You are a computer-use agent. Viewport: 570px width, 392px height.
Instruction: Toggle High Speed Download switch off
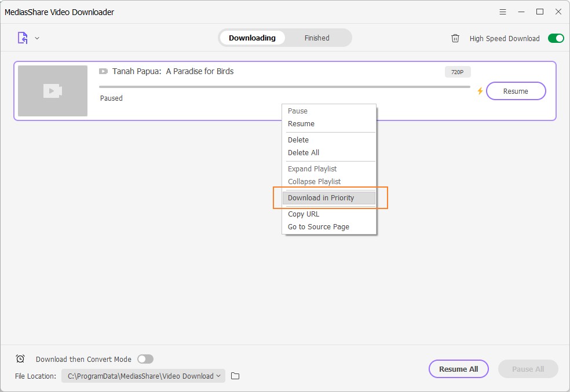(x=556, y=38)
